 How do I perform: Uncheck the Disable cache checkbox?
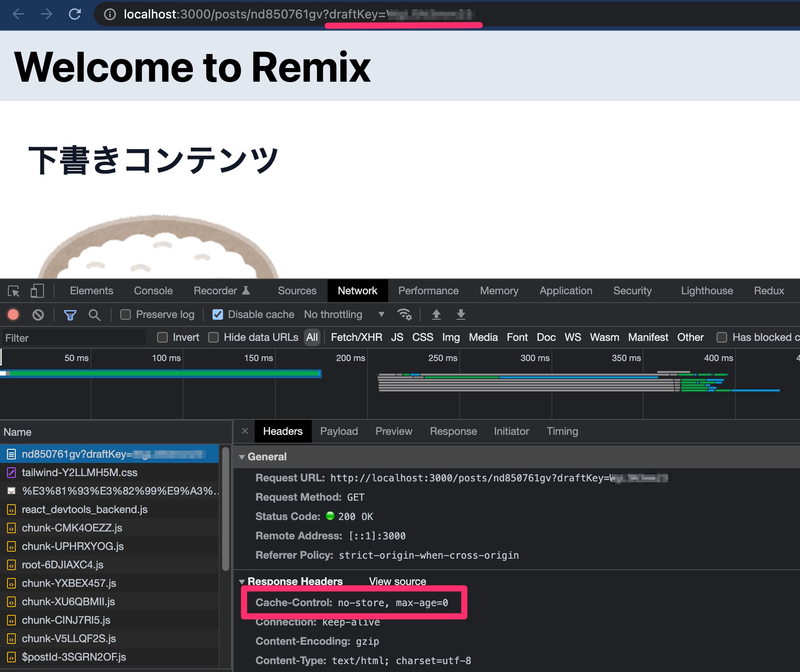point(218,314)
